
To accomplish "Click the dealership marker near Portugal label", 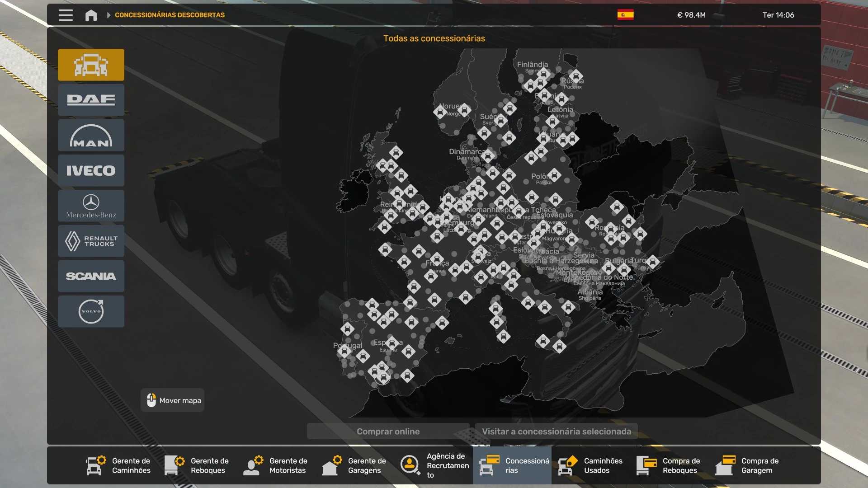I will tap(344, 352).
